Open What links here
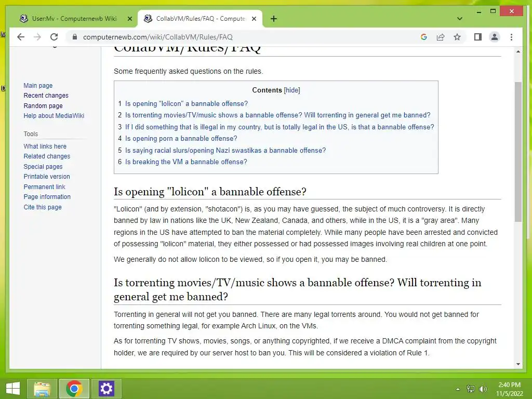This screenshot has height=399, width=532. tap(45, 146)
